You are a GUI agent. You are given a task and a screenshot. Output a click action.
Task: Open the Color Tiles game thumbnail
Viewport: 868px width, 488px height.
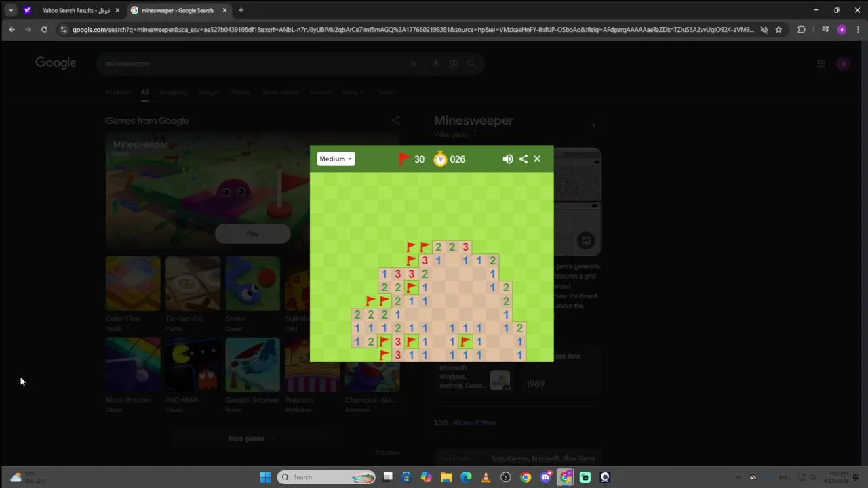tap(133, 283)
